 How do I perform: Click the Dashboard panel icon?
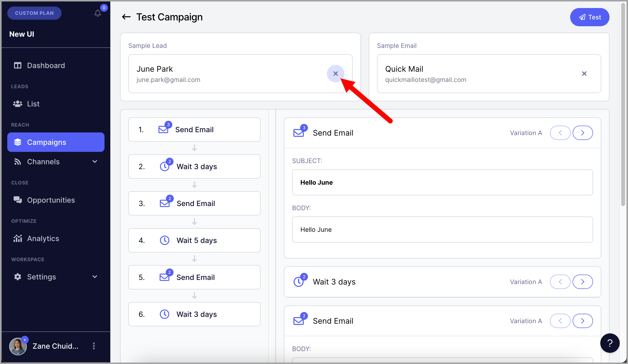click(17, 65)
